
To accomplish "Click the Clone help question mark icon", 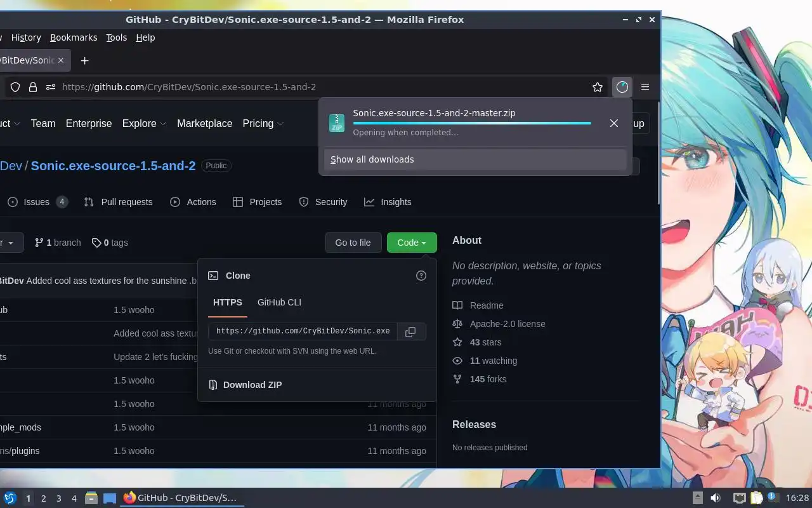I will pyautogui.click(x=421, y=276).
